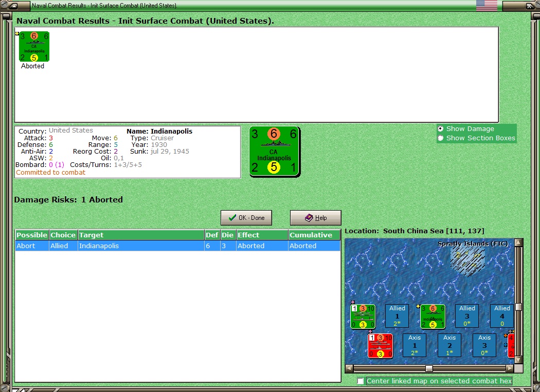Click the Effect column header

click(x=262, y=235)
